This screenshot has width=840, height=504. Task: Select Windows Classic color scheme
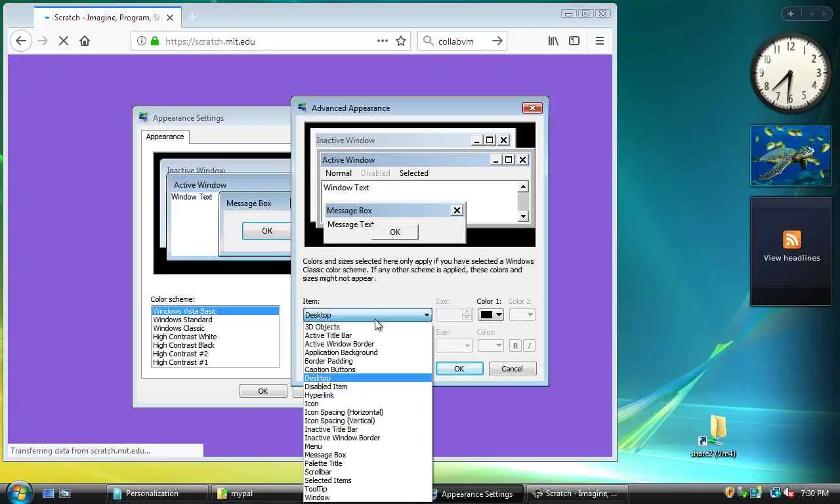point(215,328)
